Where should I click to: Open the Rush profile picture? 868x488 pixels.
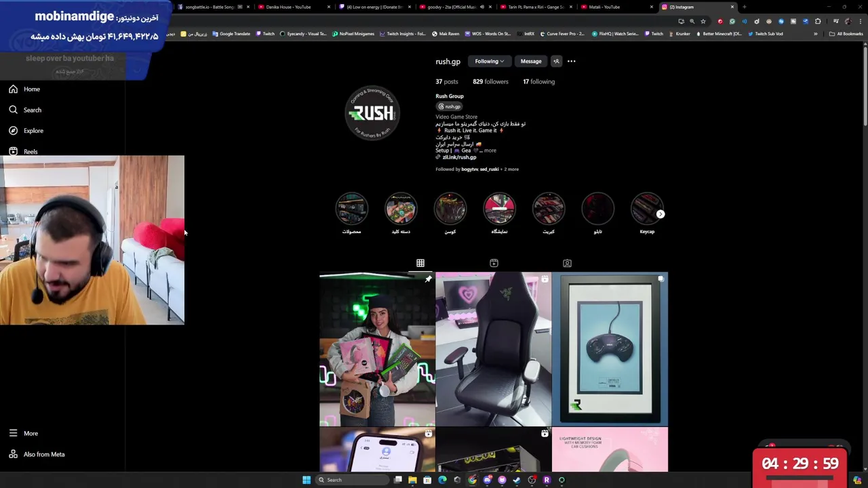[372, 113]
